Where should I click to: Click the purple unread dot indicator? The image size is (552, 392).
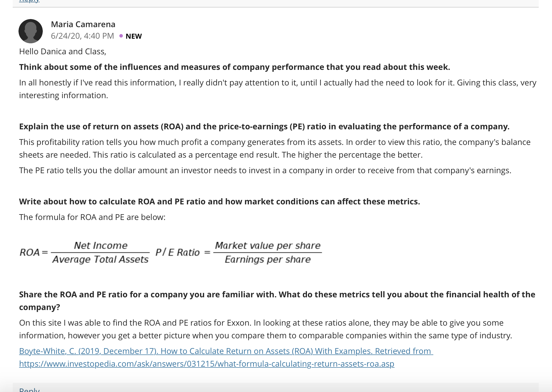pyautogui.click(x=121, y=36)
